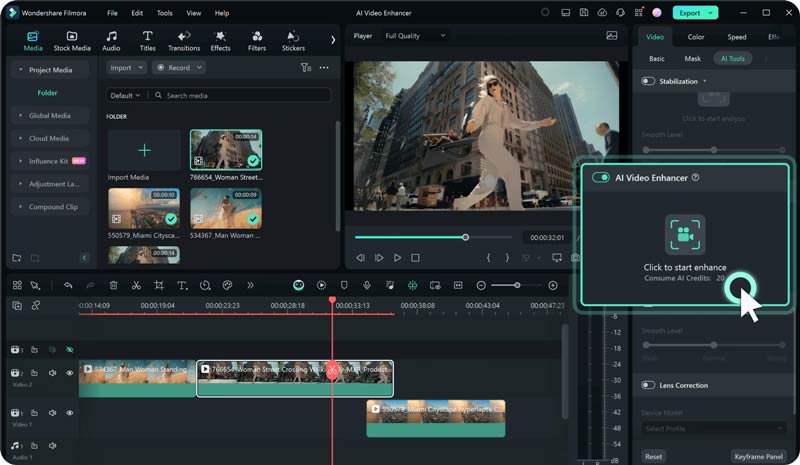Open the Import dropdown

(127, 67)
